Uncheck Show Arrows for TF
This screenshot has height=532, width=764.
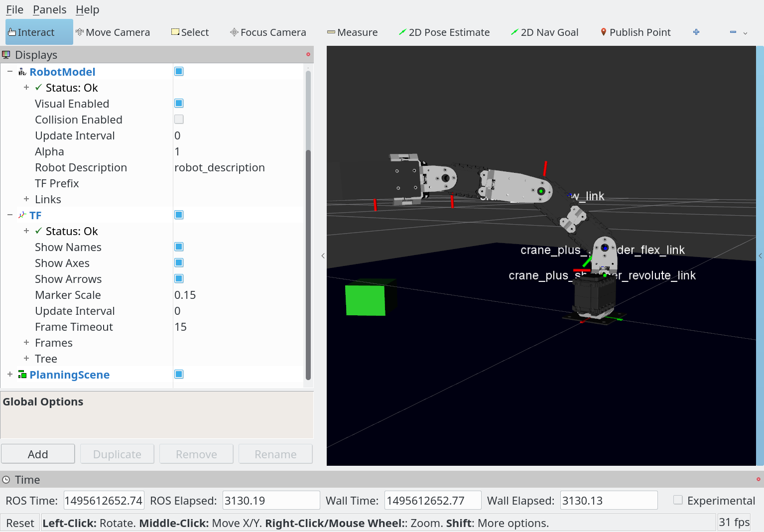pos(179,278)
